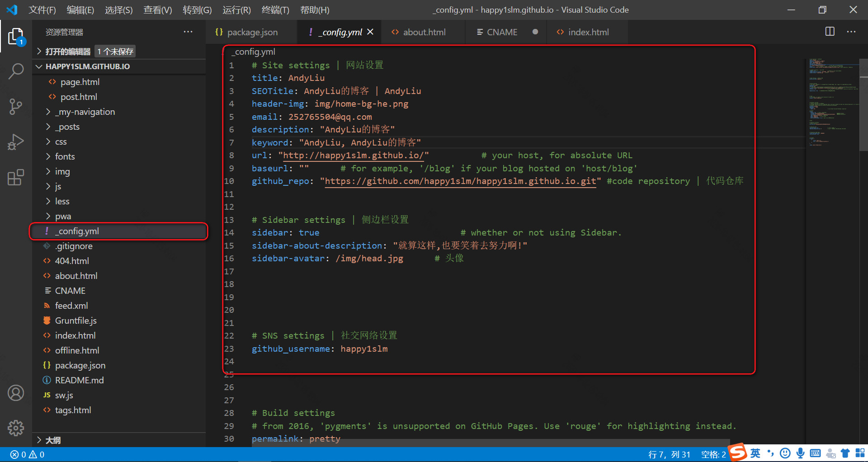The height and width of the screenshot is (462, 868).
Task: Open the 转到(G) menu
Action: point(197,9)
